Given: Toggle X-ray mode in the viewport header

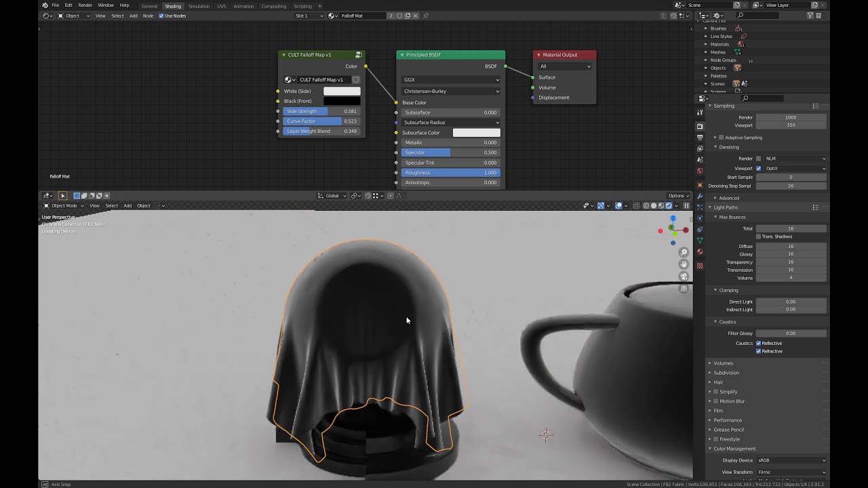Looking at the screenshot, I should 636,205.
